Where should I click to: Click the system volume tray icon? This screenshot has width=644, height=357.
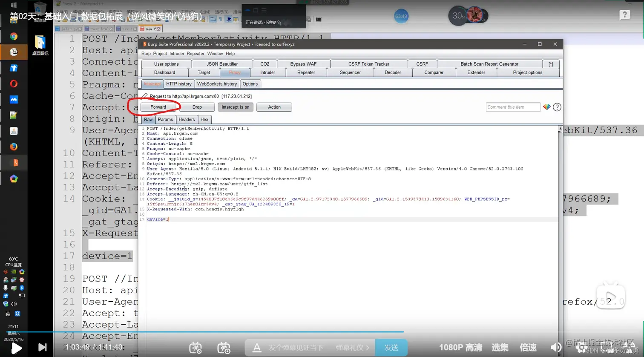(14, 304)
